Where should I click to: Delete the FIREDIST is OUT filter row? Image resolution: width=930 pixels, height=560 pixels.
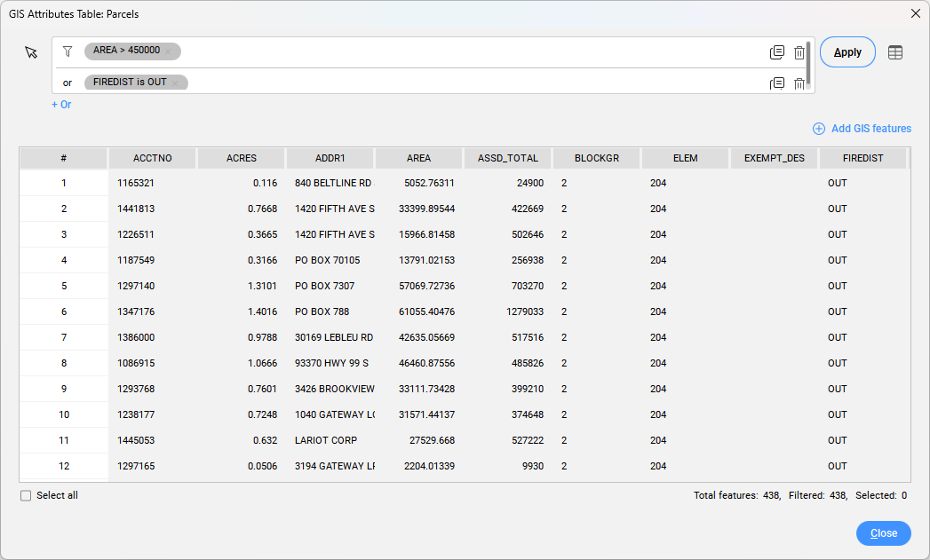click(x=799, y=83)
